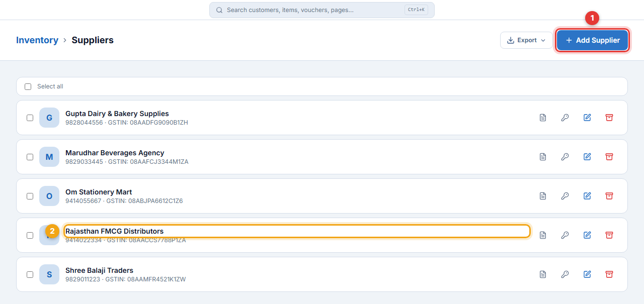
Task: Click the key icon for Om Stationery Mart
Action: tap(565, 196)
